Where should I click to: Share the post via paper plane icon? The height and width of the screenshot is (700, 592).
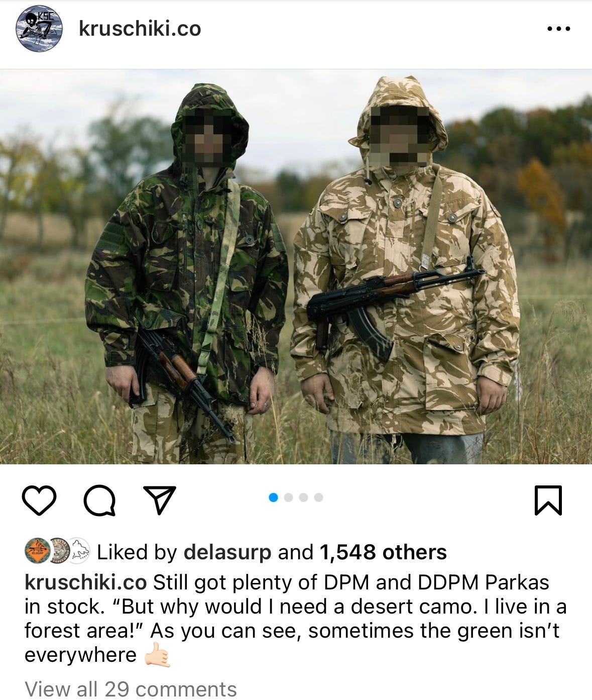(160, 500)
